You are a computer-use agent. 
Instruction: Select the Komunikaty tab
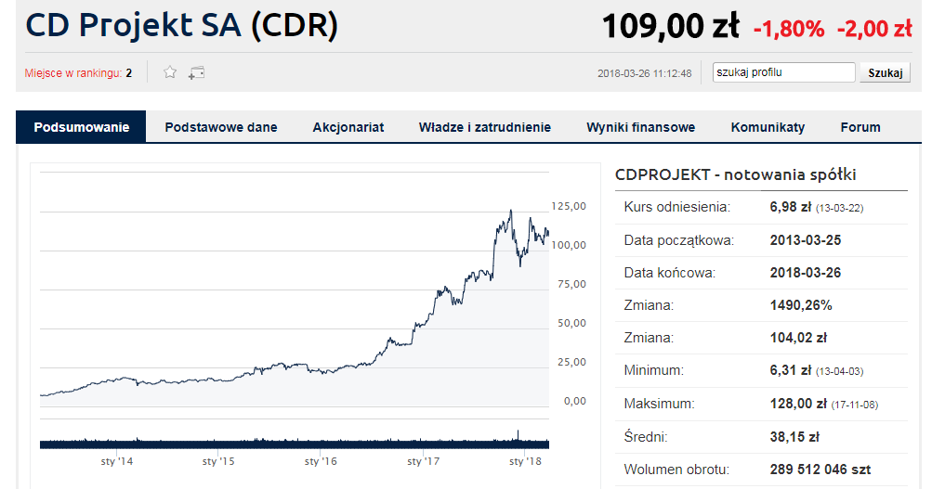pos(768,127)
